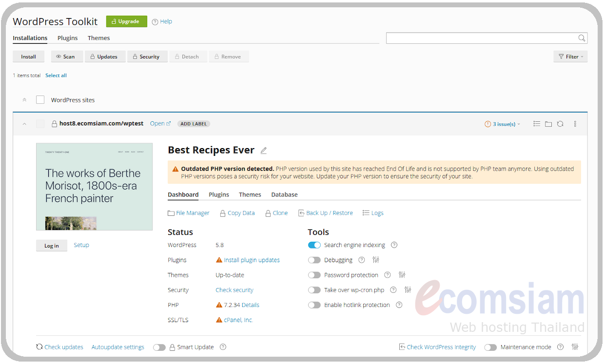Click warning icon in outdated PHP banner
The width and height of the screenshot is (604, 364).
tap(175, 169)
